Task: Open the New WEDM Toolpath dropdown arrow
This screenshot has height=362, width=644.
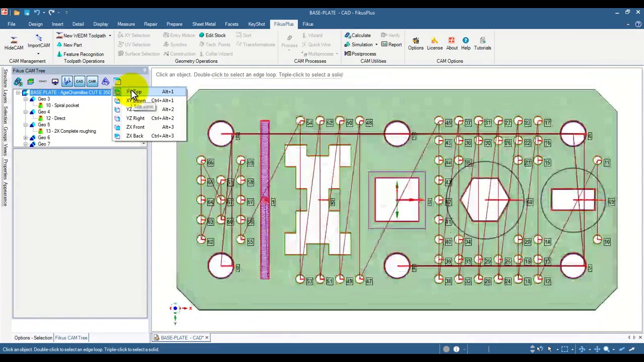Action: click(110, 36)
